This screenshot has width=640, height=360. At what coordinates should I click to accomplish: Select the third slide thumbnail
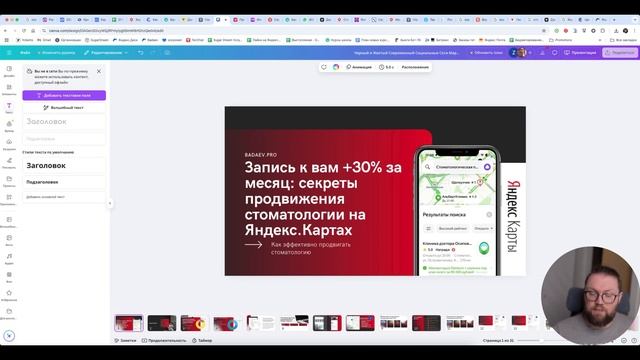[x=195, y=323]
